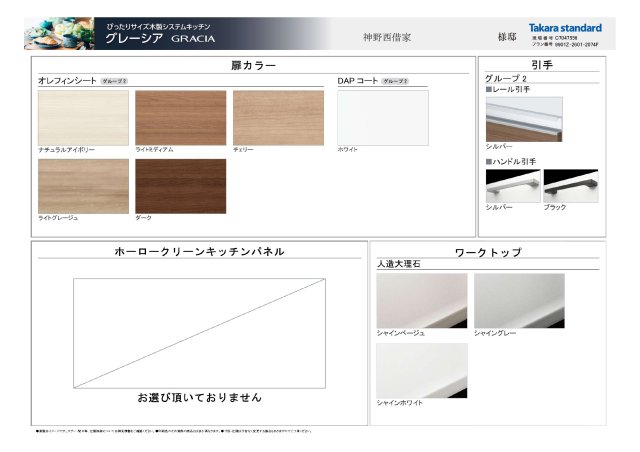Viewport: 640px width, 452px height.
Task: Click the Takara standard logo
Action: (x=565, y=28)
